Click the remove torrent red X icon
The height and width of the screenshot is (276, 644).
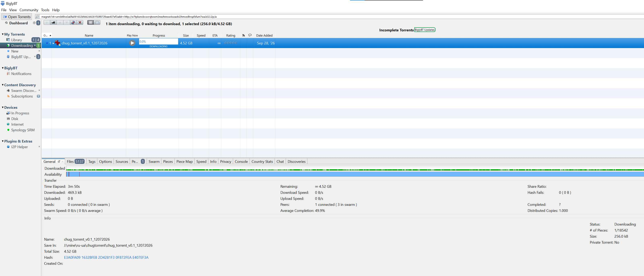pos(80,23)
